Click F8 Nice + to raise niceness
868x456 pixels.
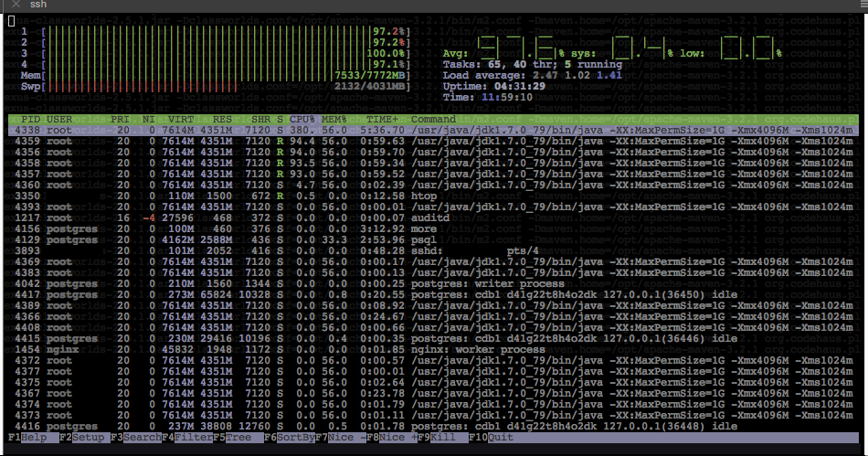(395, 438)
